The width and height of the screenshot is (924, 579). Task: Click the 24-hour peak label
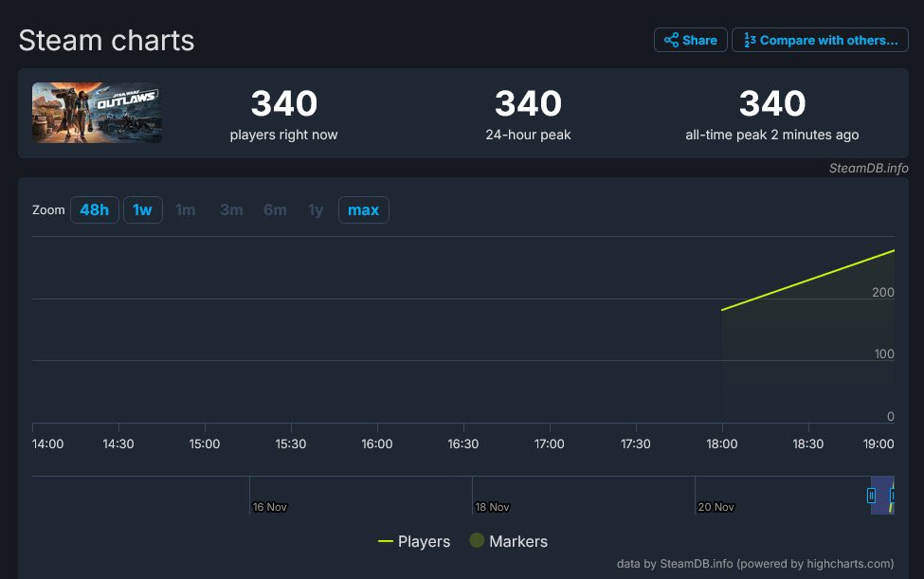pyautogui.click(x=528, y=135)
